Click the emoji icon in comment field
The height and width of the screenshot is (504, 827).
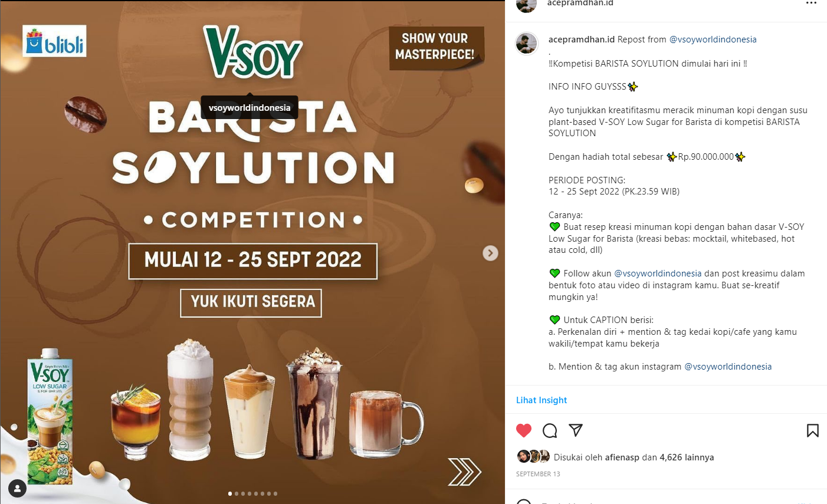(524, 502)
